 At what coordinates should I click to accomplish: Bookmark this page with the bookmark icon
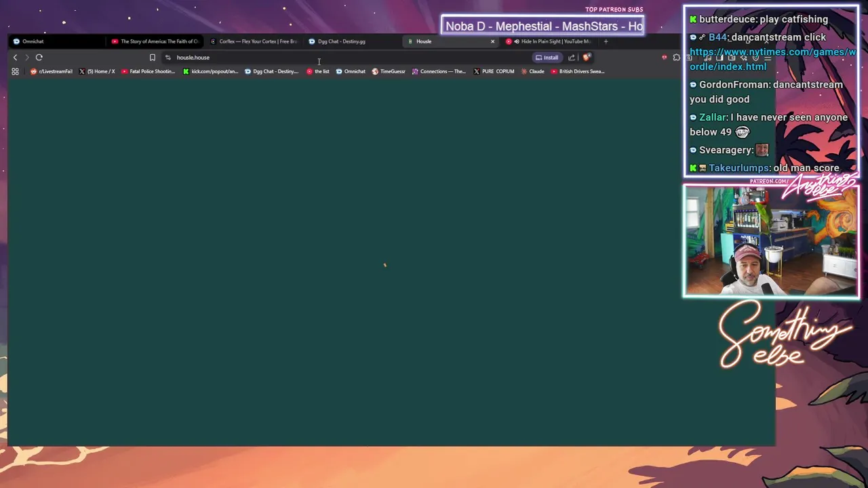tap(152, 58)
